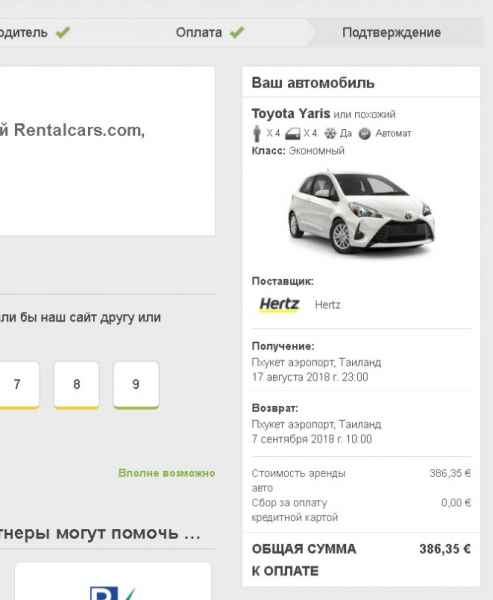Click the 'или похожий' text
Viewport: 493px width, 600px height.
[364, 114]
